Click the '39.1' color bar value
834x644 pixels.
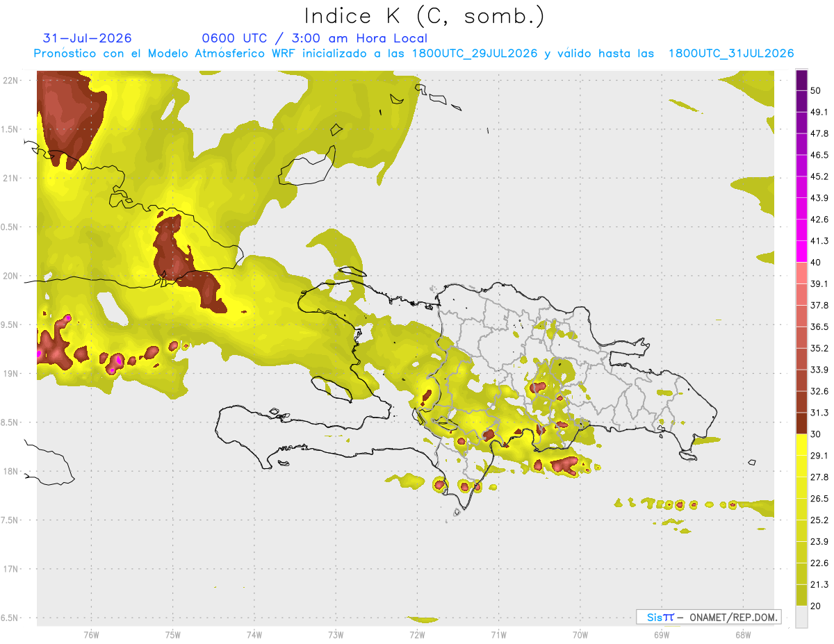click(819, 283)
